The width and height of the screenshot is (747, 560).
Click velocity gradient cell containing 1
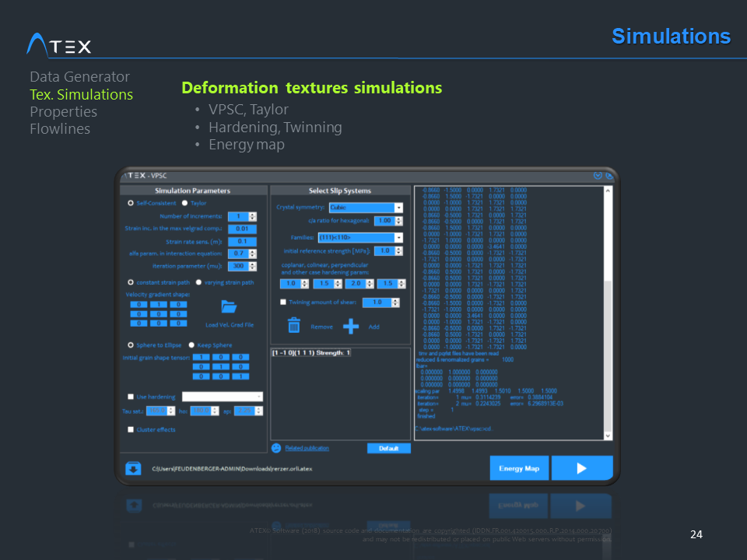(159, 304)
